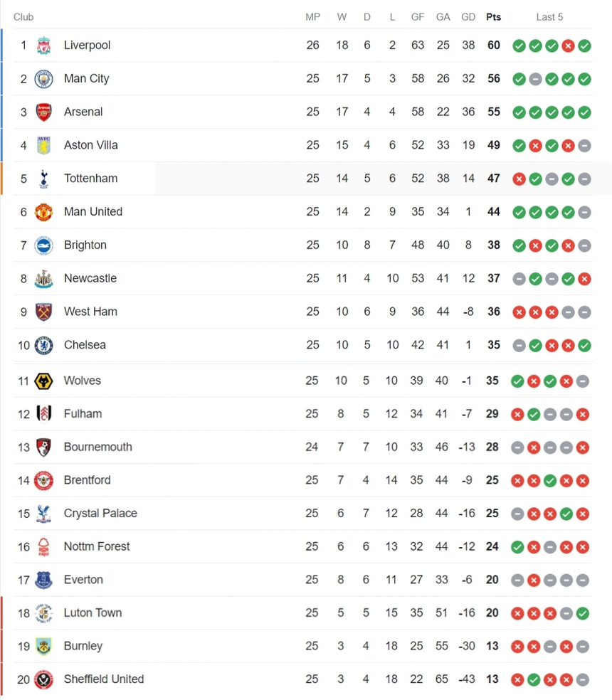
Task: Select the Newcastle badge icon
Action: click(x=44, y=278)
